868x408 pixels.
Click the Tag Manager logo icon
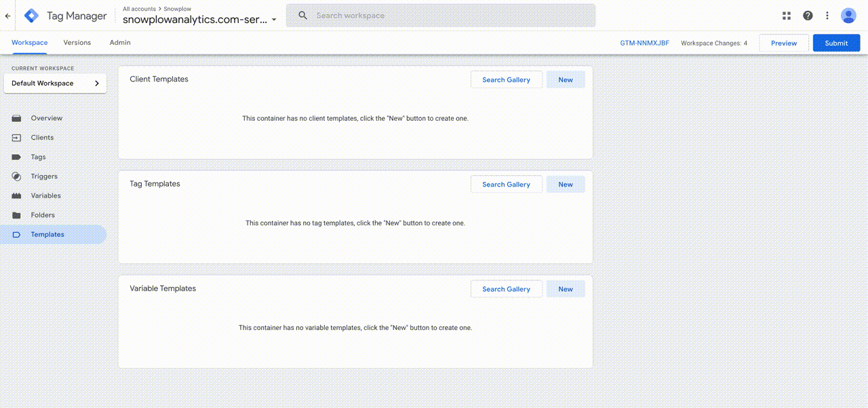coord(31,15)
